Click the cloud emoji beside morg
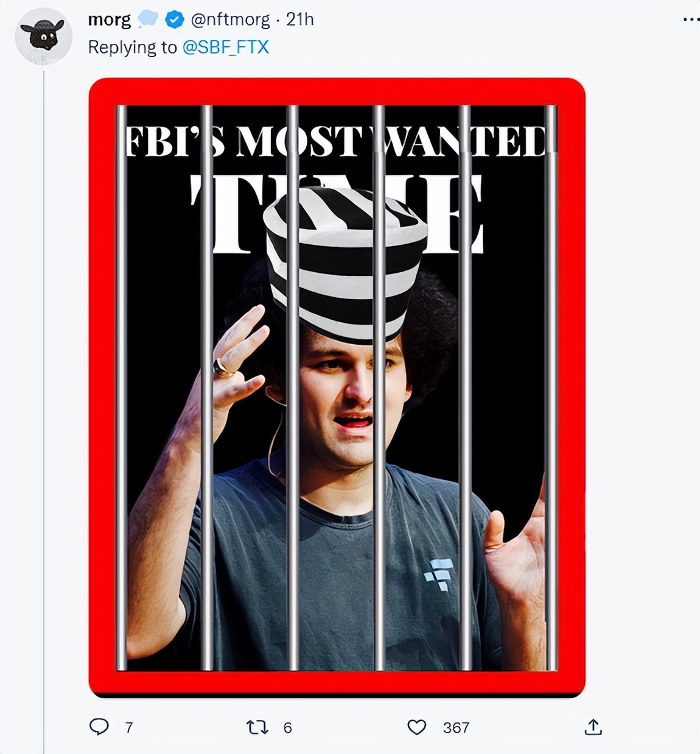The height and width of the screenshot is (754, 700). (148, 20)
